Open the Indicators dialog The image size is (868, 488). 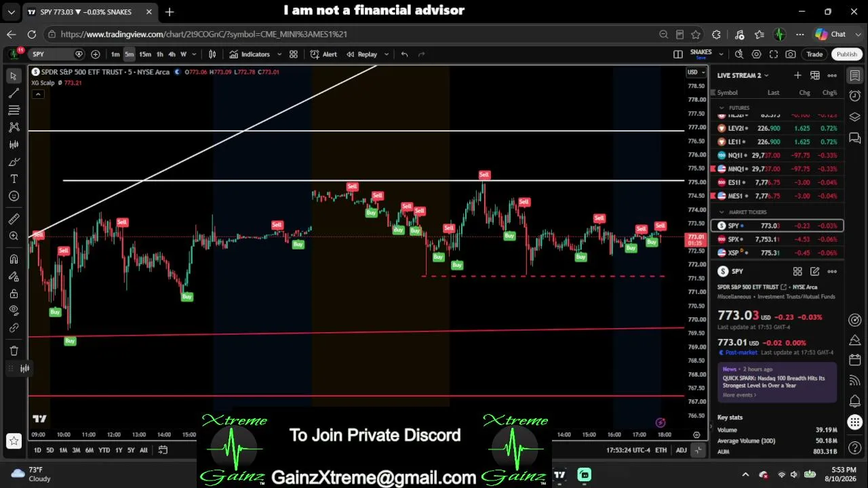[x=250, y=54]
